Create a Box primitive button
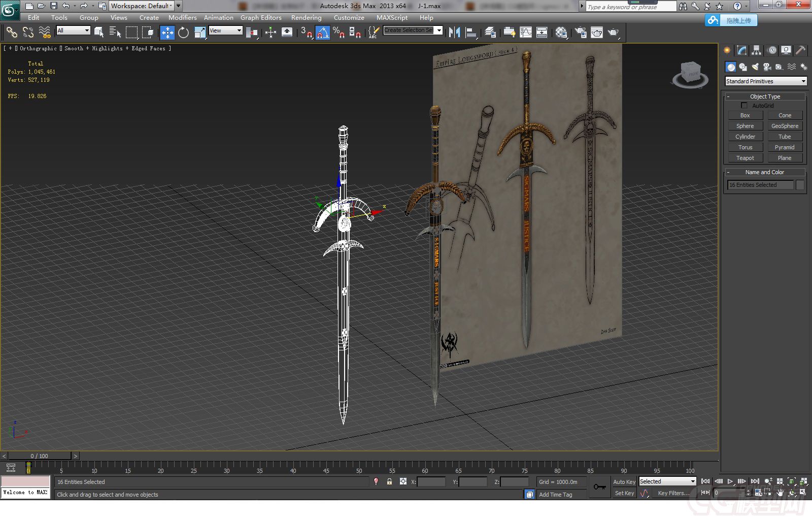812x520 pixels. pos(745,115)
